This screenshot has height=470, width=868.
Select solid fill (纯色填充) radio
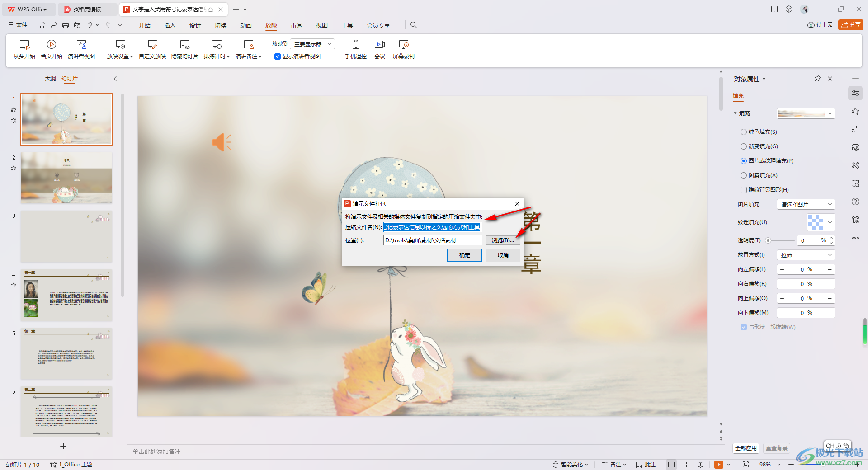(744, 132)
